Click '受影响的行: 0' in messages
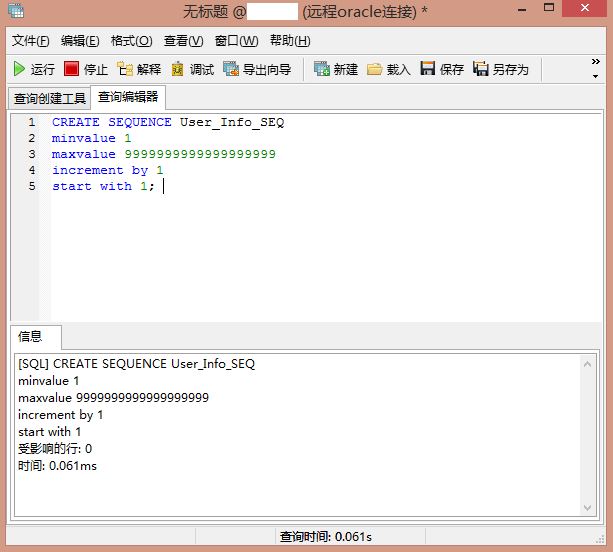This screenshot has height=552, width=613. click(55, 449)
